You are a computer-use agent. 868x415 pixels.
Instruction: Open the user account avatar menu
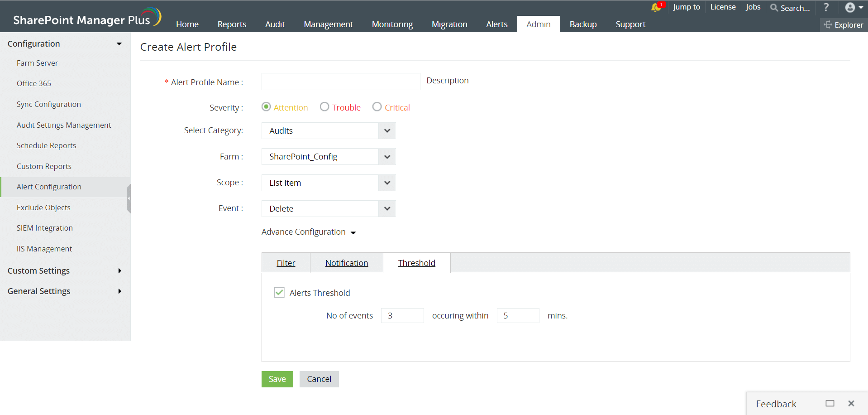tap(854, 7)
